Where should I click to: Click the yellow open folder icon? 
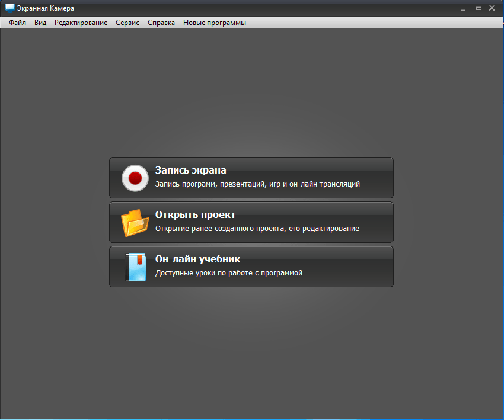point(135,223)
